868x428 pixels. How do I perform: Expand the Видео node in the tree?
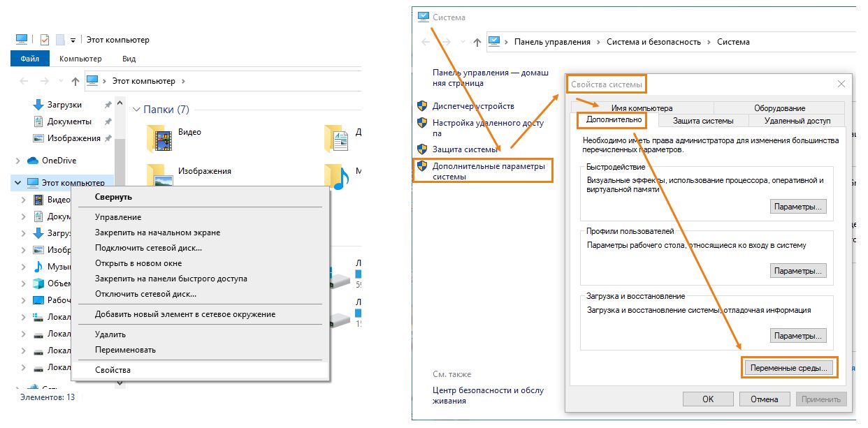coord(24,200)
